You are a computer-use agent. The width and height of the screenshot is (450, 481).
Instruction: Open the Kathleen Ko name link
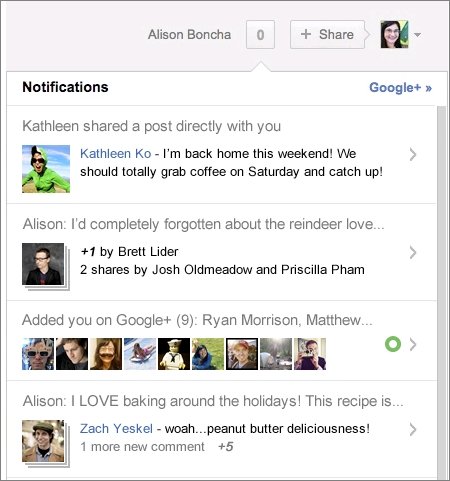point(116,154)
